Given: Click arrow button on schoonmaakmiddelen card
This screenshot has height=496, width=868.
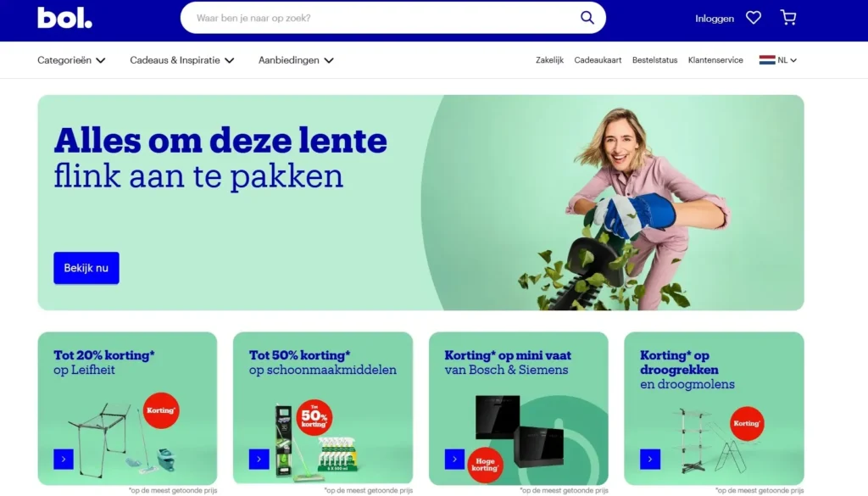Looking at the screenshot, I should (259, 459).
